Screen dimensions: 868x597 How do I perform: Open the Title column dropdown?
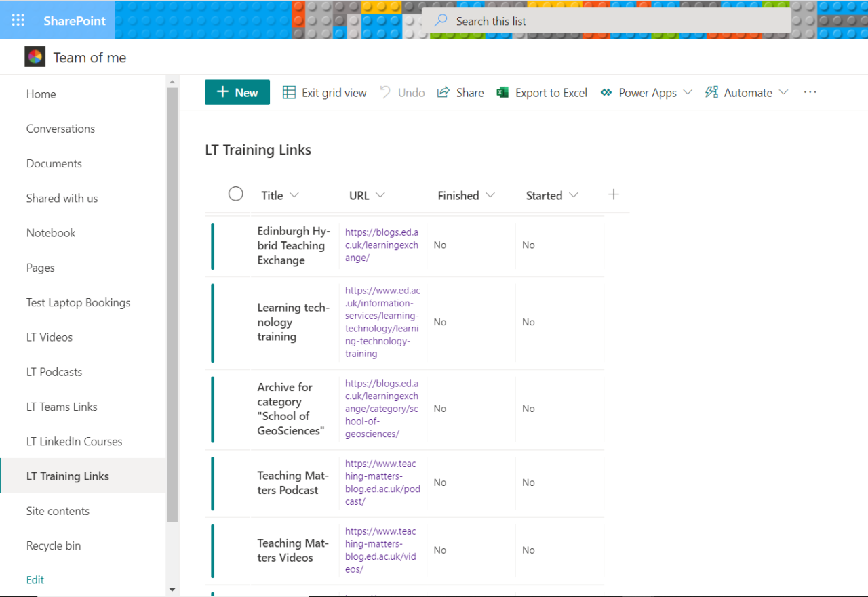coord(293,195)
